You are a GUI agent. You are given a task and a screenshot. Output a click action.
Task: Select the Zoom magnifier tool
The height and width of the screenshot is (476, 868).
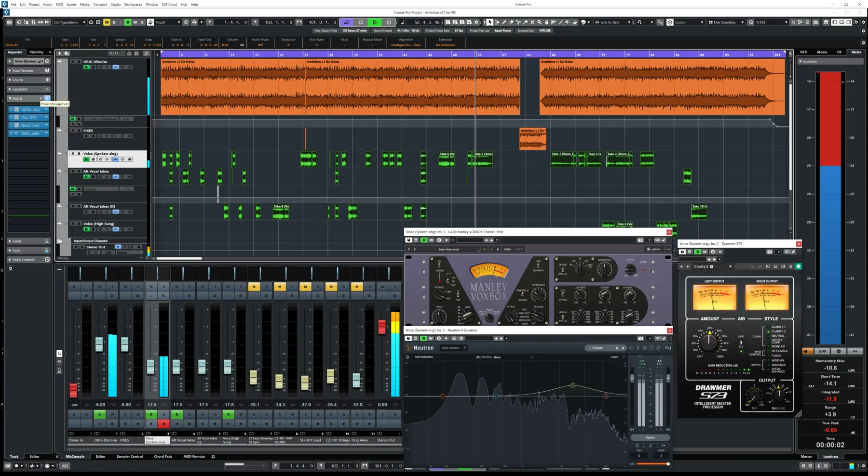click(x=540, y=22)
